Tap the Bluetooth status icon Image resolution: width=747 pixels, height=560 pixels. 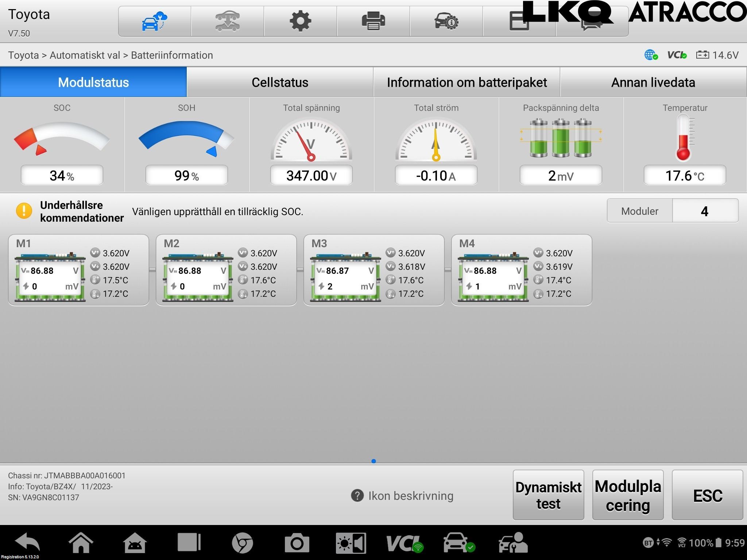point(648,543)
